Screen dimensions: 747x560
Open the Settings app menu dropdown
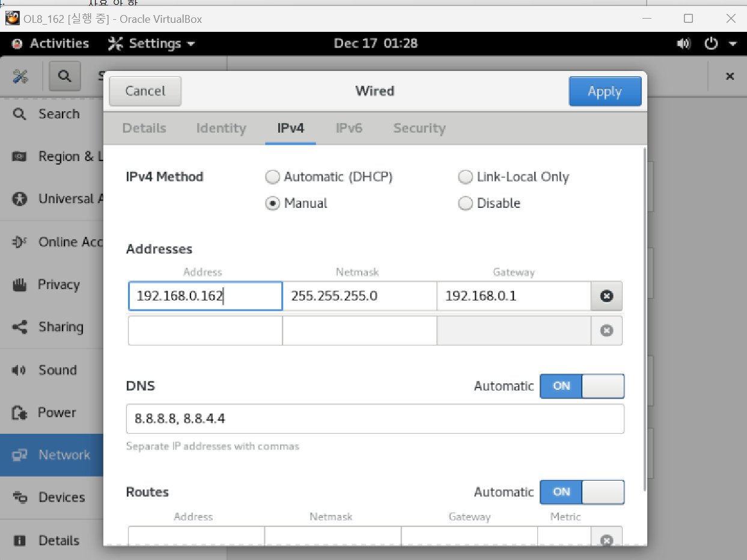[x=151, y=43]
